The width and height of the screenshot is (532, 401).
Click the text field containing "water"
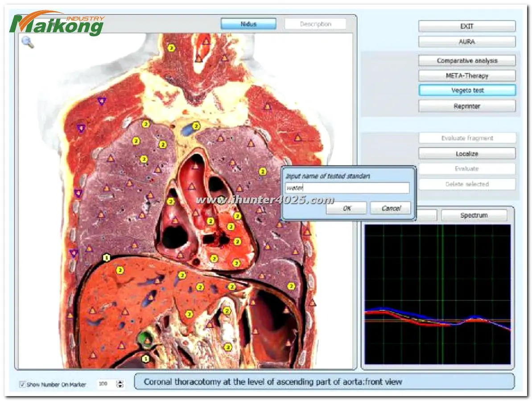coord(347,188)
